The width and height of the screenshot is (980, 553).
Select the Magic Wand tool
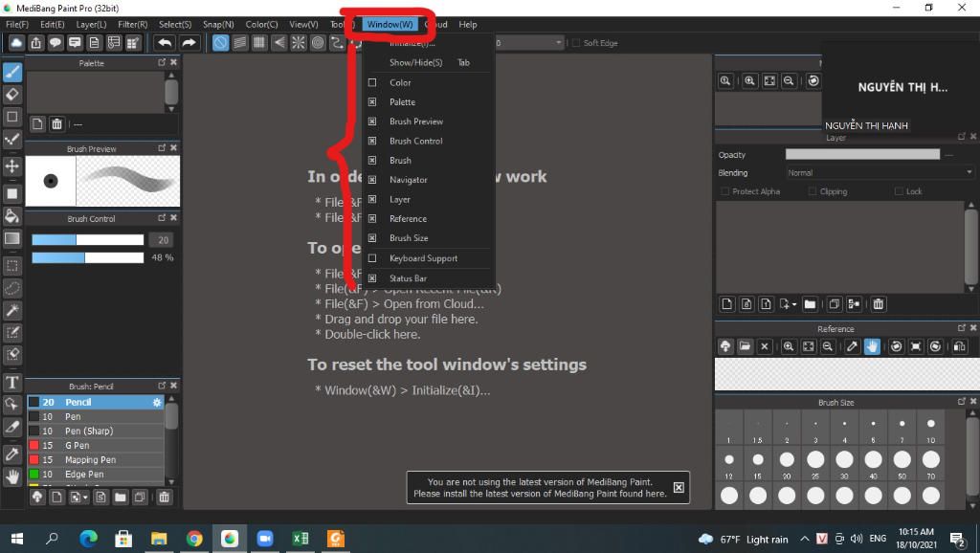tap(11, 310)
